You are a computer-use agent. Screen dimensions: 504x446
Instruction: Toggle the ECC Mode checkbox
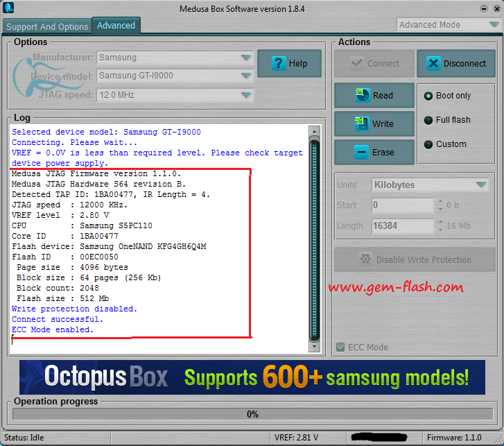(x=340, y=348)
